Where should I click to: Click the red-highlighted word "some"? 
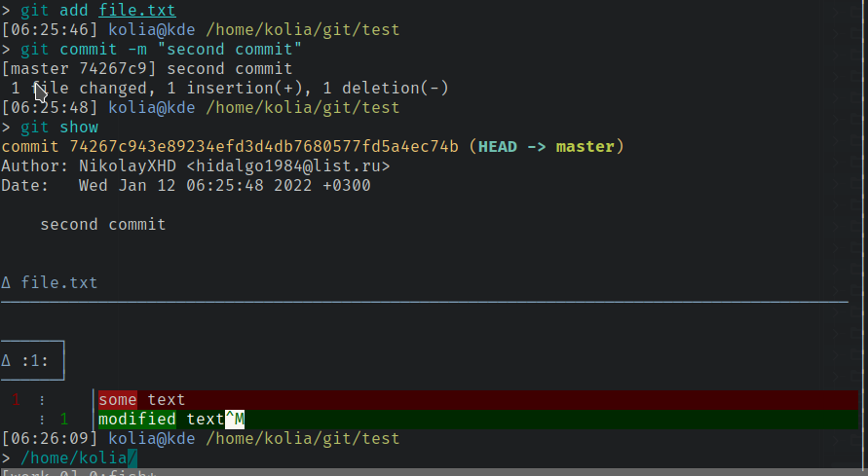coord(117,399)
